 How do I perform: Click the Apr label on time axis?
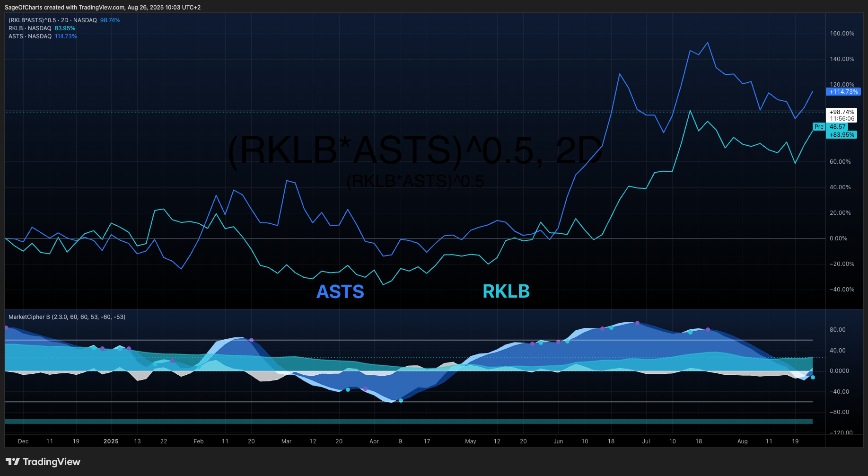[374, 441]
